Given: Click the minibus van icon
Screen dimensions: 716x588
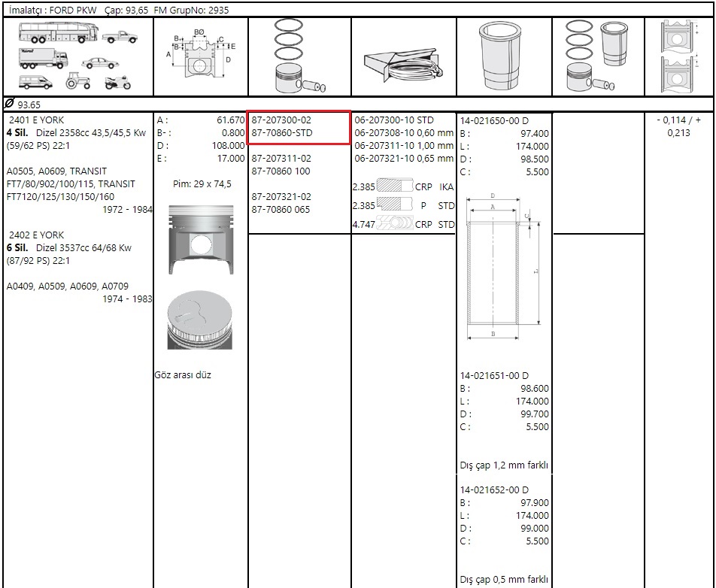Looking at the screenshot, I should tap(35, 82).
